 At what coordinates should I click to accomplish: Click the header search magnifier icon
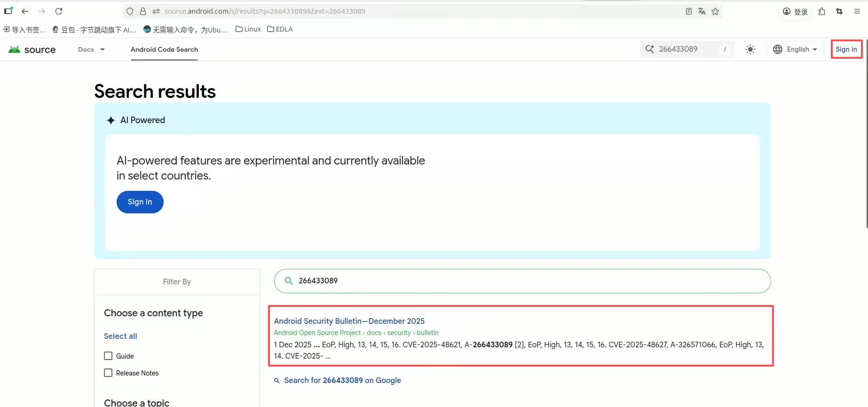[650, 49]
